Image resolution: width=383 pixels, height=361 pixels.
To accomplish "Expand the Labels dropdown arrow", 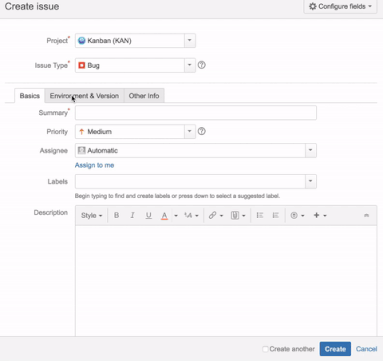I will 311,181.
